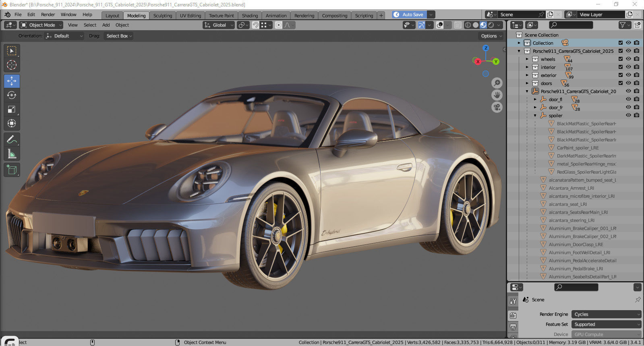Switch to the UV Editing workspace tab
This screenshot has height=346, width=644.
tap(191, 16)
